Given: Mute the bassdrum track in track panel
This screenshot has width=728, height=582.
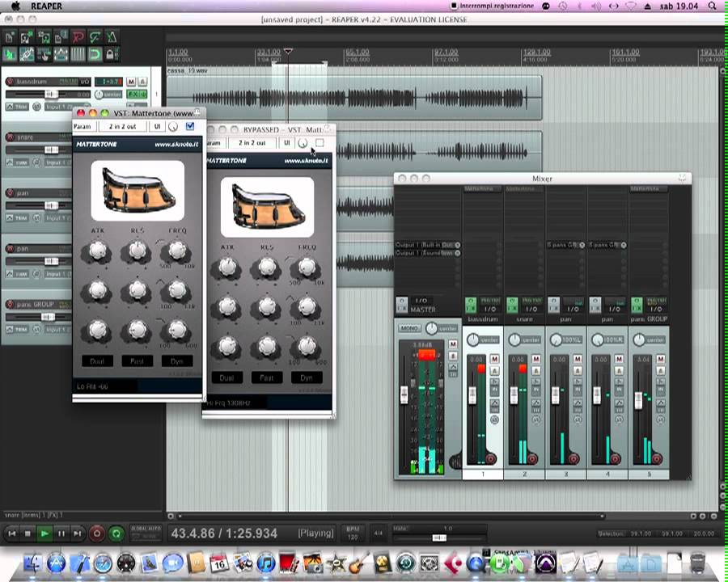Looking at the screenshot, I should tap(131, 82).
